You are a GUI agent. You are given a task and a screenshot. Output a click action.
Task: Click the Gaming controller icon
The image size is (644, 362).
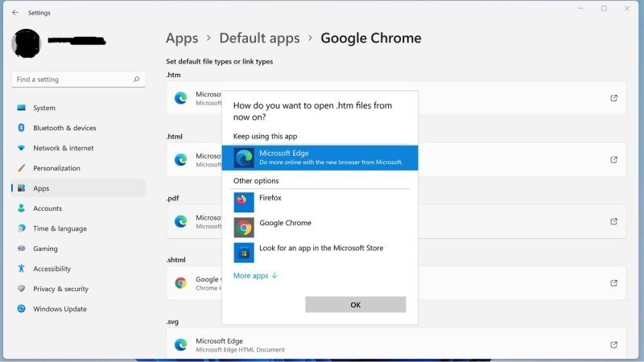pyautogui.click(x=22, y=249)
